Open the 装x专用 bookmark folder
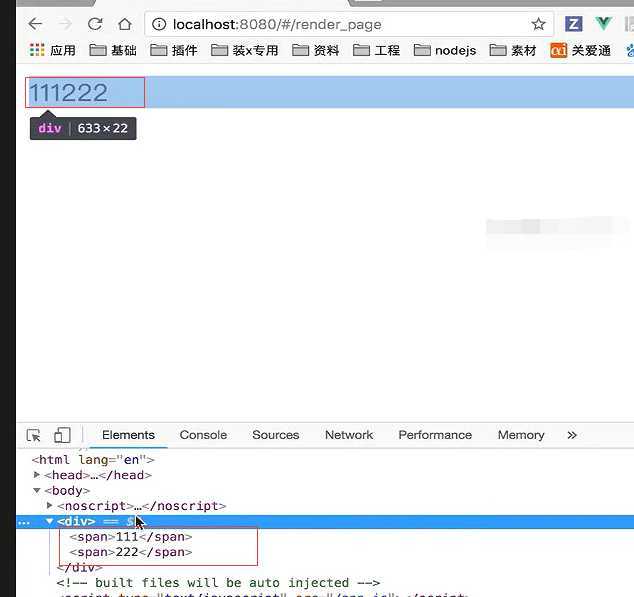Viewport: 634px width, 597px height. coord(245,50)
